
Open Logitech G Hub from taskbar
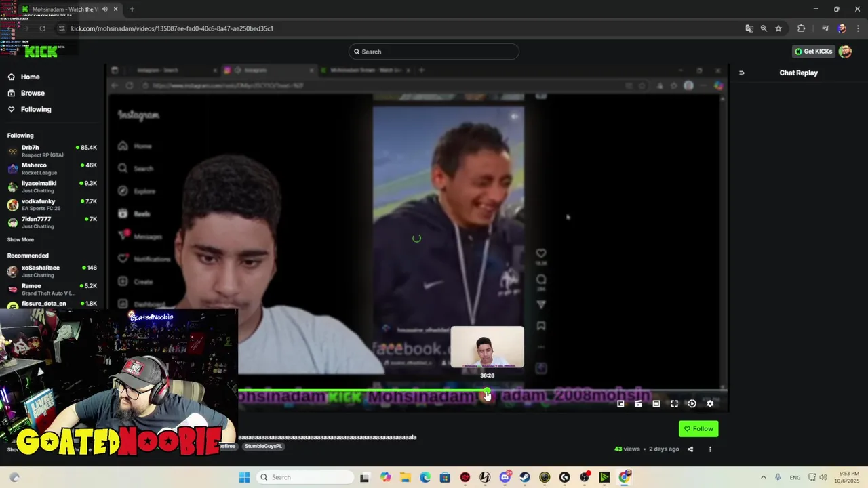[x=564, y=477]
